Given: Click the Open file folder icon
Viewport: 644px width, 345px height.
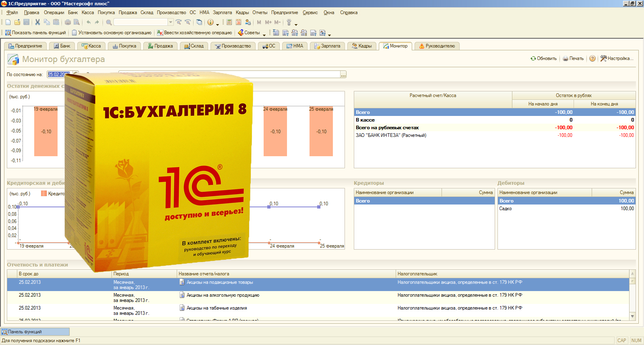Looking at the screenshot, I should click(x=17, y=22).
